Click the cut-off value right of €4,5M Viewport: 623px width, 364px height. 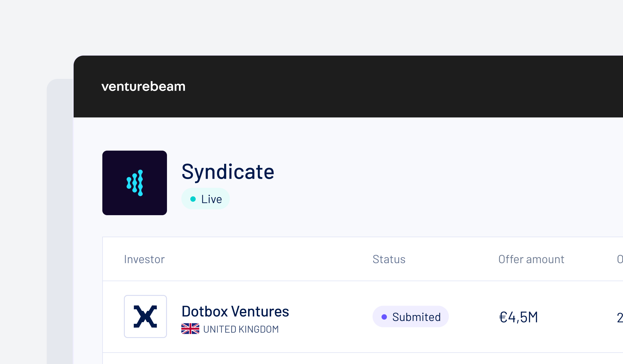tap(620, 317)
